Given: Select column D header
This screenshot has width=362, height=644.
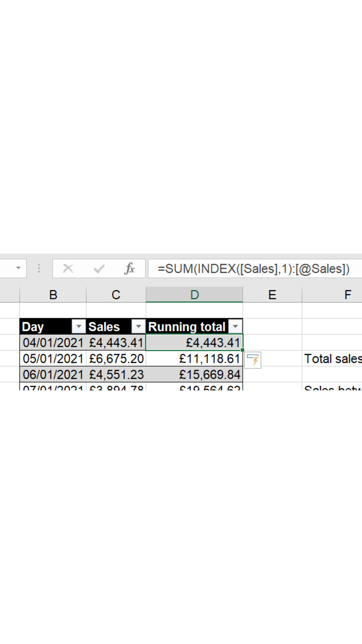Looking at the screenshot, I should 194,295.
